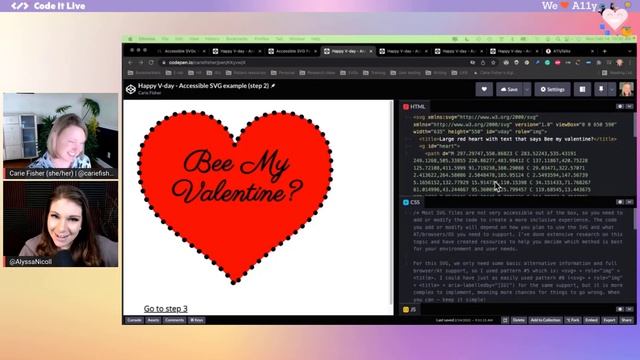The height and width of the screenshot is (360, 640).
Task: Open the user avatar menu in CodePen header
Action: tap(626, 89)
